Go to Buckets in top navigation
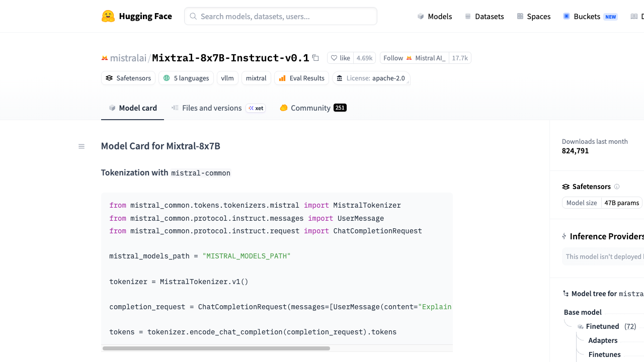Image resolution: width=644 pixels, height=362 pixels. click(590, 17)
